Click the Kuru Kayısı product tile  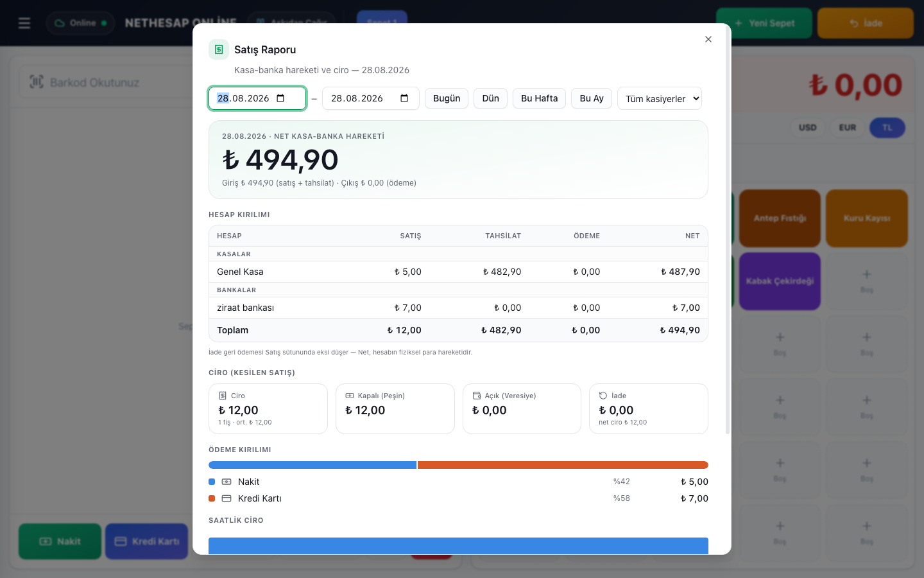pos(867,218)
